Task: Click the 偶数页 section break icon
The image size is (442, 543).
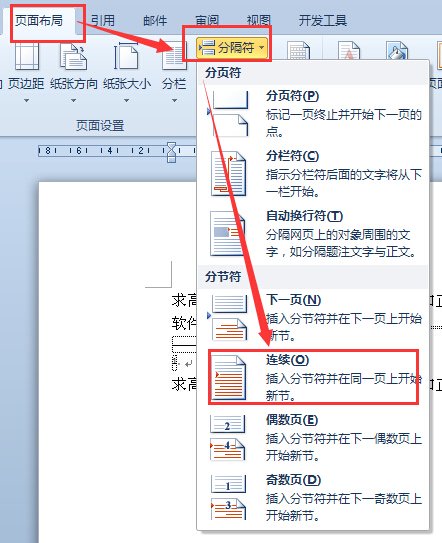Action: pos(228,437)
